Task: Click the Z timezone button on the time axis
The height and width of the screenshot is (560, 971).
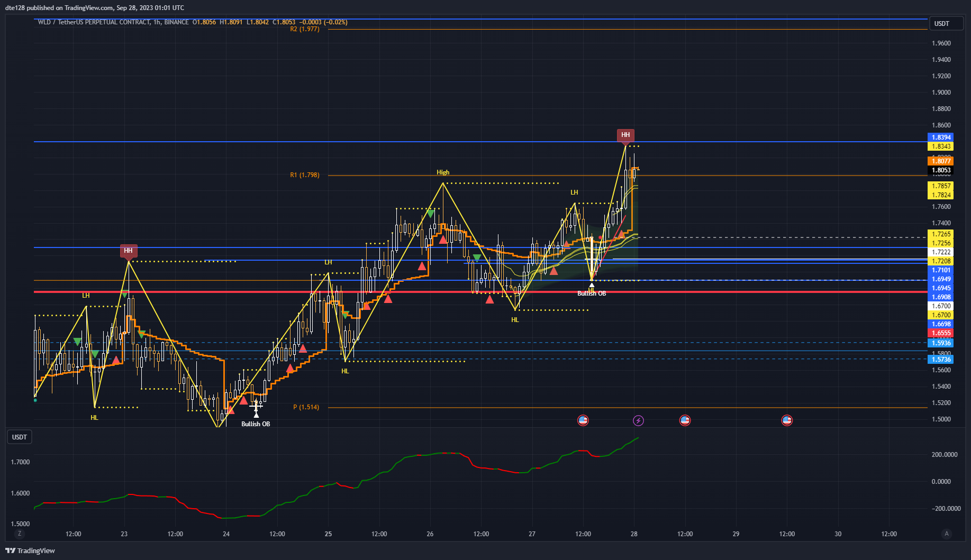Action: click(20, 534)
